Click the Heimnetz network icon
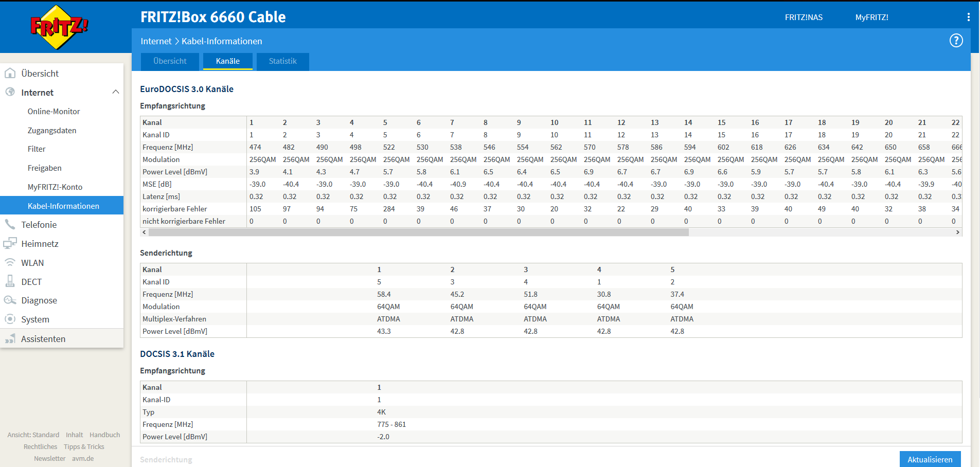 [x=10, y=243]
